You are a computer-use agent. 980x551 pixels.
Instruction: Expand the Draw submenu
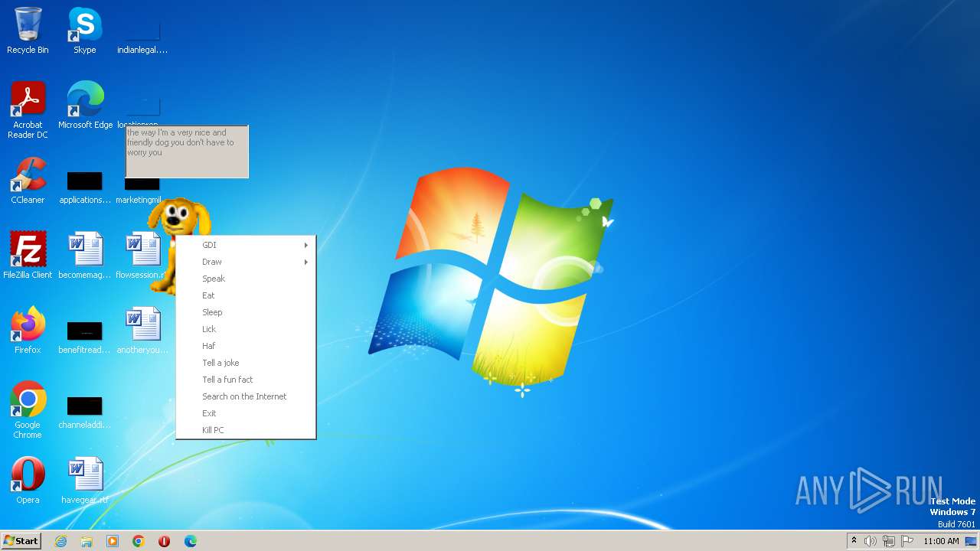(246, 262)
